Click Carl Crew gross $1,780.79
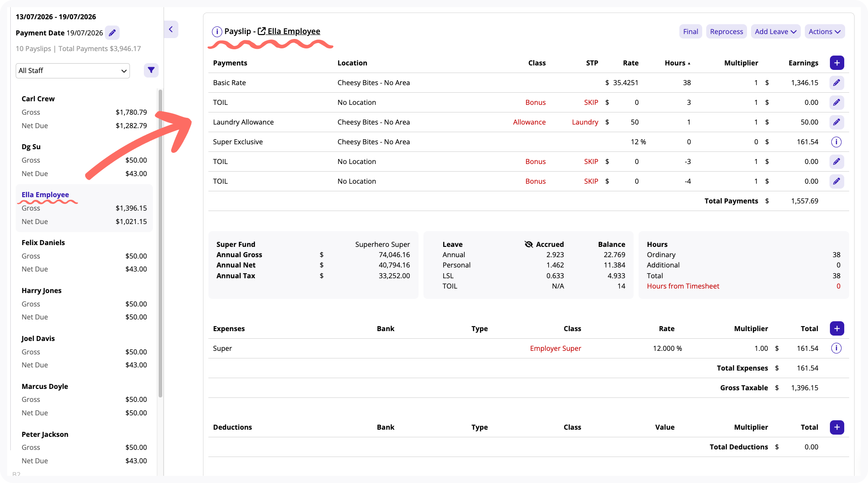This screenshot has width=868, height=483. point(131,112)
